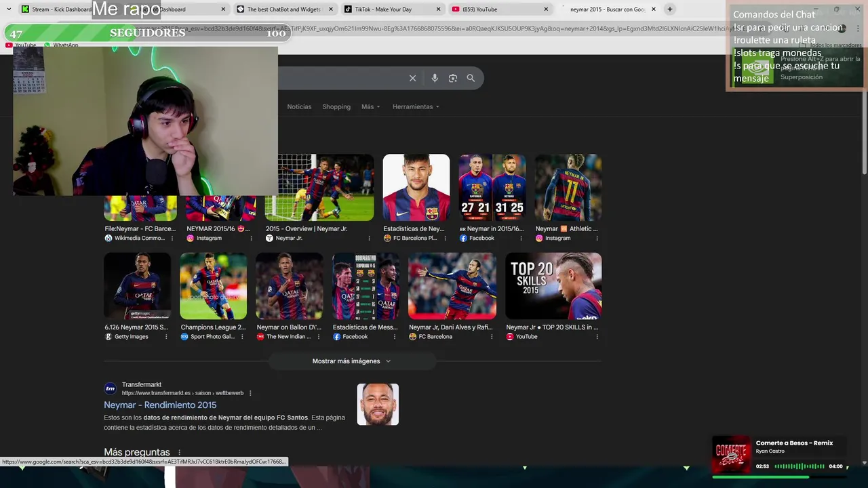
Task: Open options menu beside Transfermarkt URL
Action: (x=250, y=393)
